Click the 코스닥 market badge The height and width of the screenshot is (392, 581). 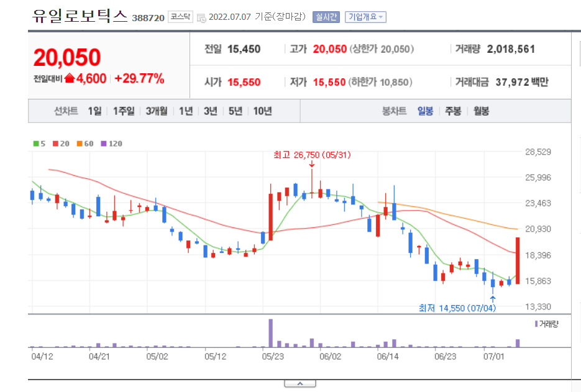[180, 17]
